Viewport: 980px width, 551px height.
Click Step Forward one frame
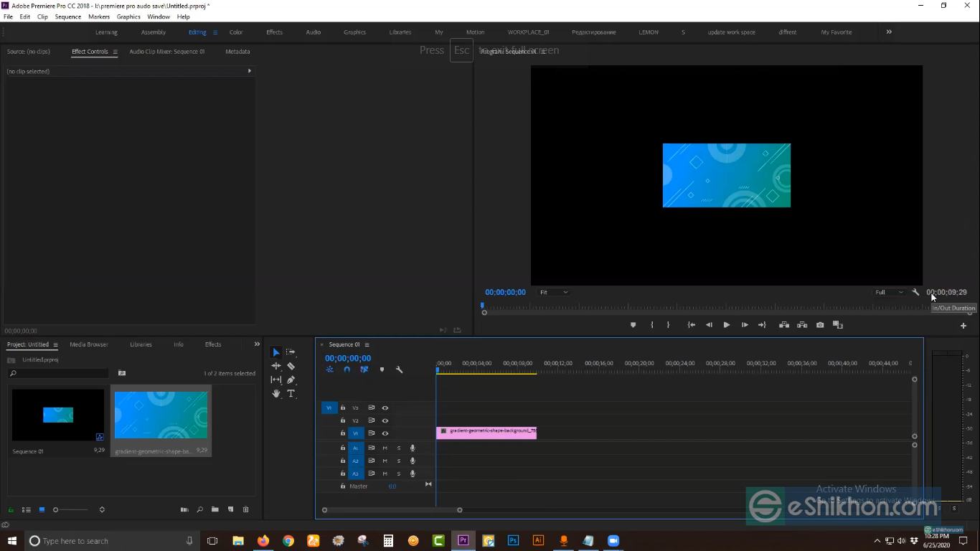pos(745,324)
